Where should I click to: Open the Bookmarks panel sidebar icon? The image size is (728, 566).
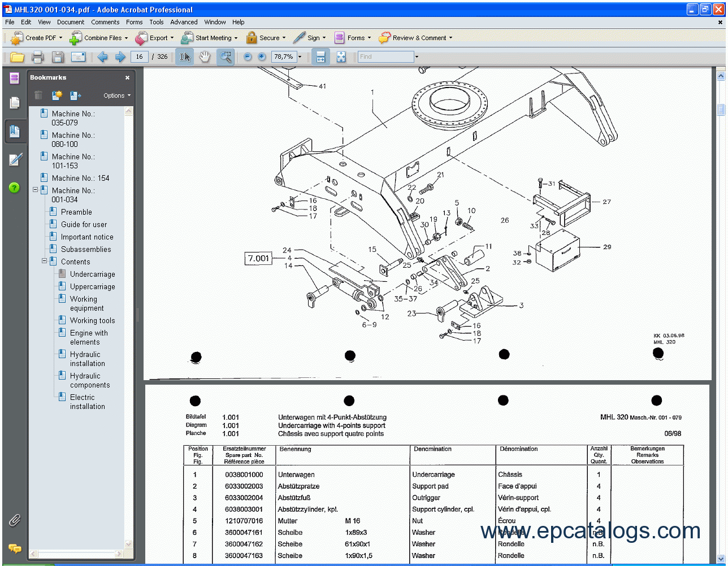click(15, 132)
